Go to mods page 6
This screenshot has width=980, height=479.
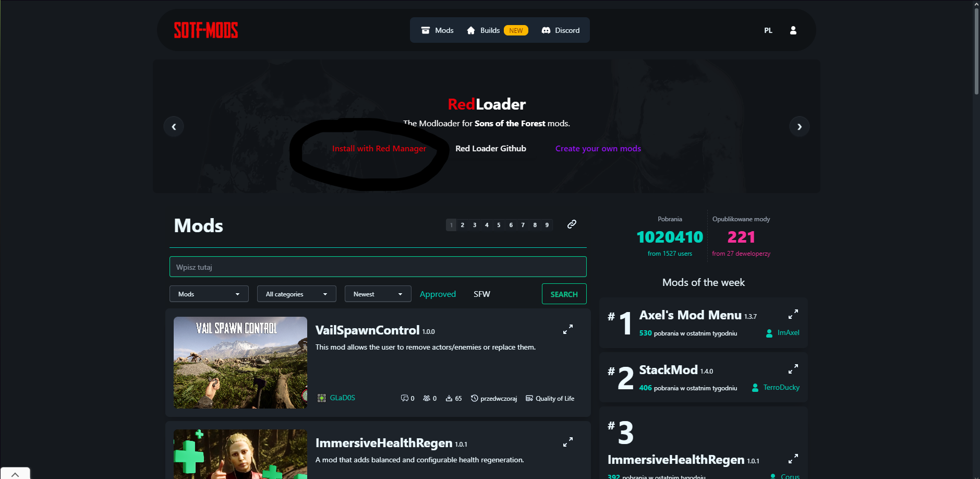pos(511,225)
